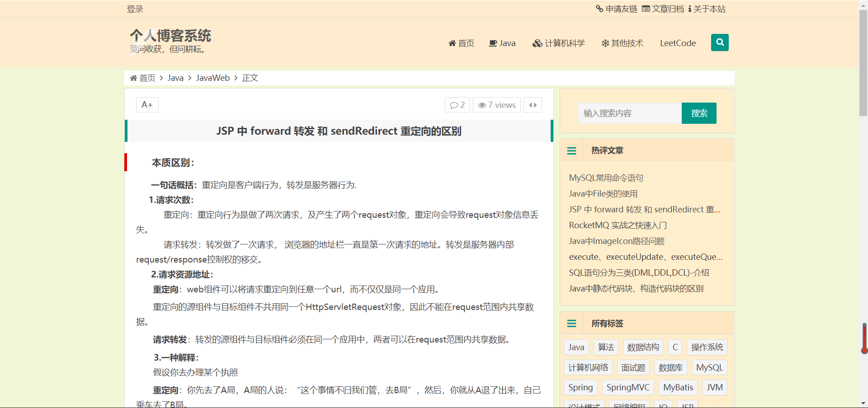Open the Java中ImageIcon路径问题 article

(x=617, y=241)
